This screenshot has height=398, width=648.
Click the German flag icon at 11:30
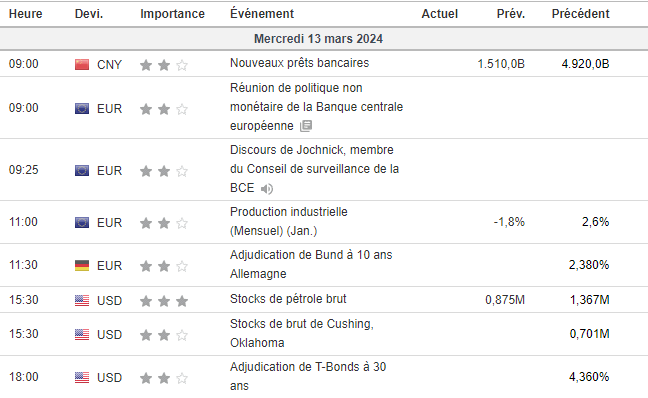(x=82, y=265)
